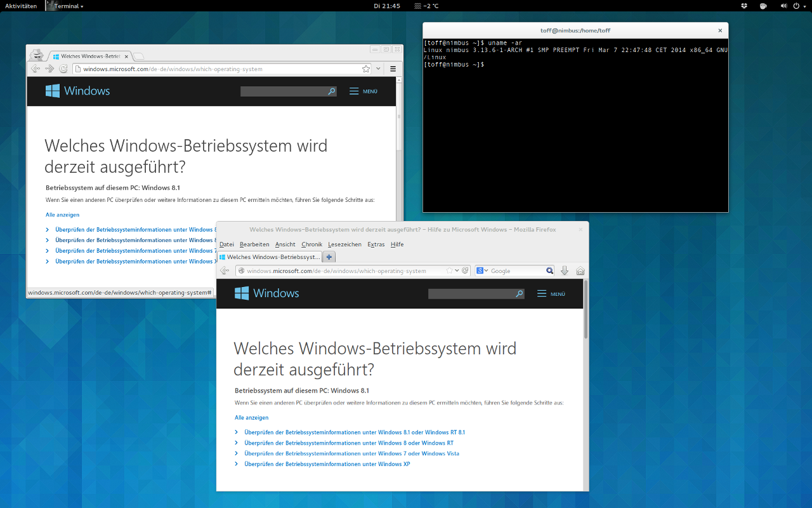Open the power system menu in top bar

tap(799, 6)
